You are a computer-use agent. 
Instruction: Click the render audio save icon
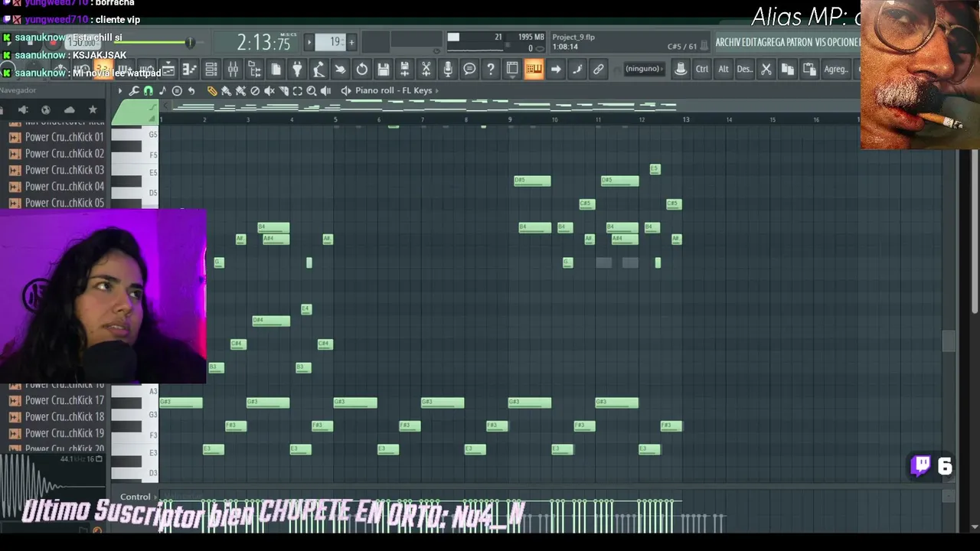[x=405, y=70]
